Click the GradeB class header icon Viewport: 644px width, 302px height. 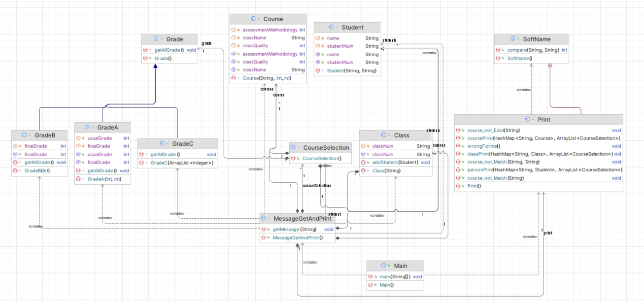tap(25, 135)
